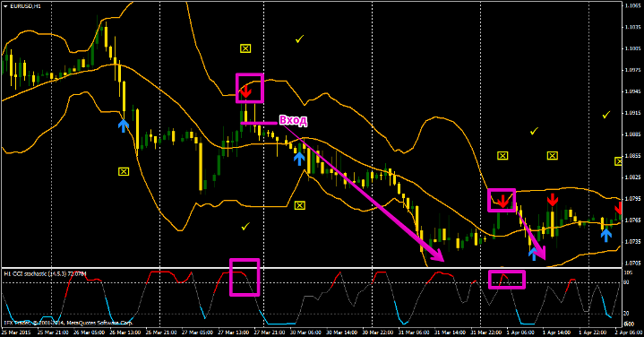Click the 80 level label on indicator scale
The width and height of the screenshot is (644, 337).
click(x=626, y=282)
